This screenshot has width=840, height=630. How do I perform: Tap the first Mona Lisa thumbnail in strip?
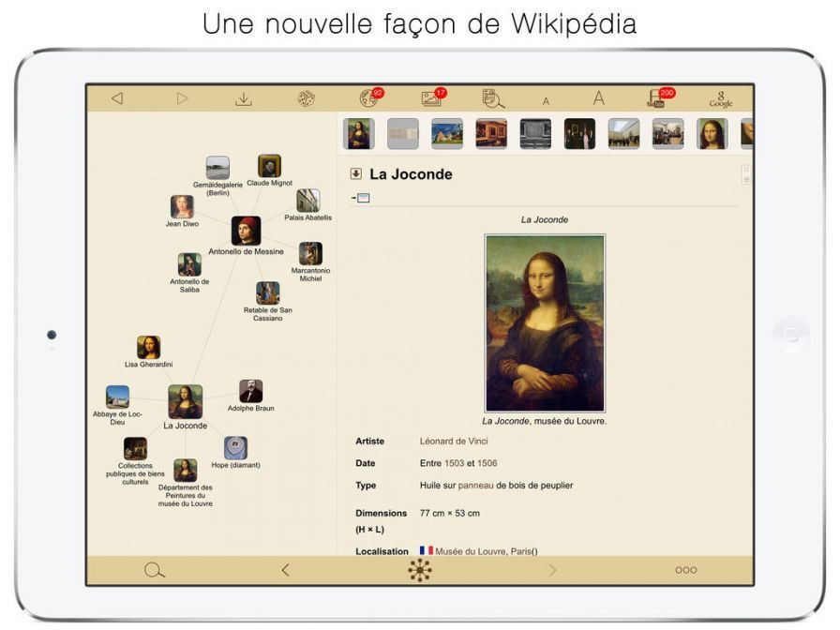[358, 133]
